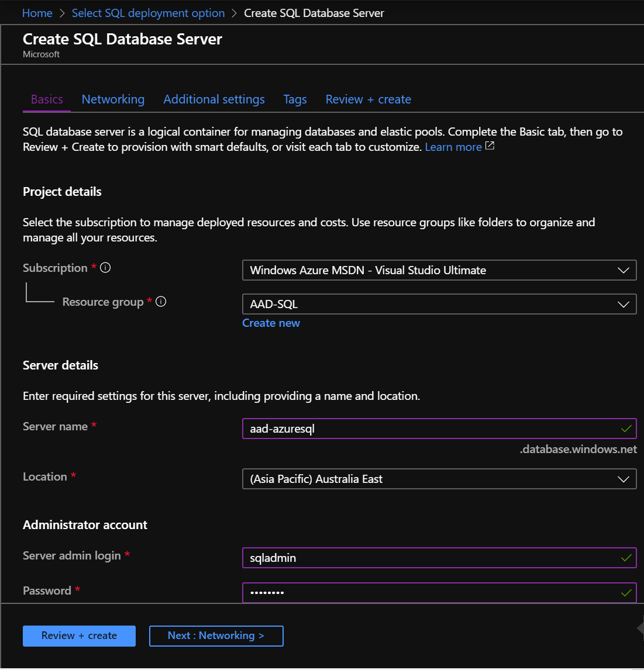Click the Next: Networking button

[x=216, y=636]
